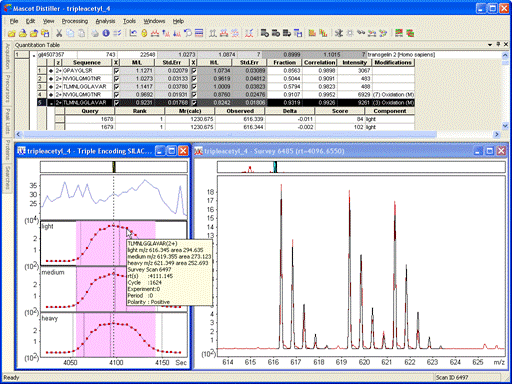
Task: Click the Print icon in toolbar
Action: click(x=95, y=33)
